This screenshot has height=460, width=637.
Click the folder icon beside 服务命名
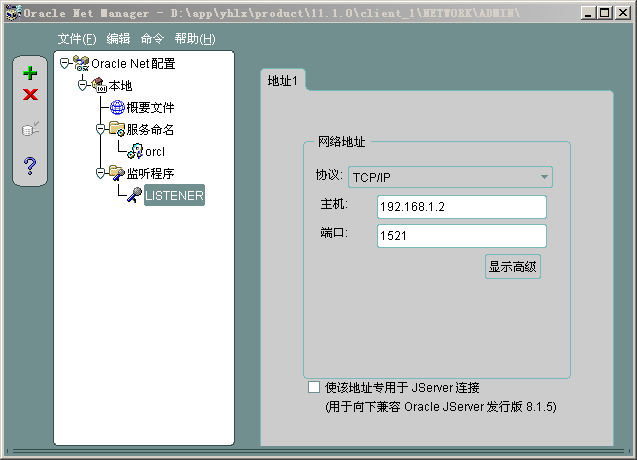(117, 129)
